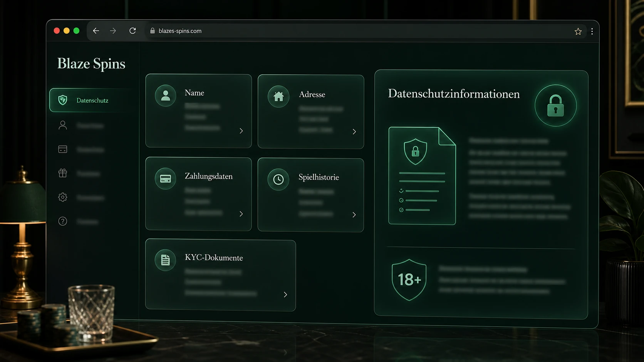
Task: Open the KYC-Dokumente card arrow
Action: (x=285, y=295)
